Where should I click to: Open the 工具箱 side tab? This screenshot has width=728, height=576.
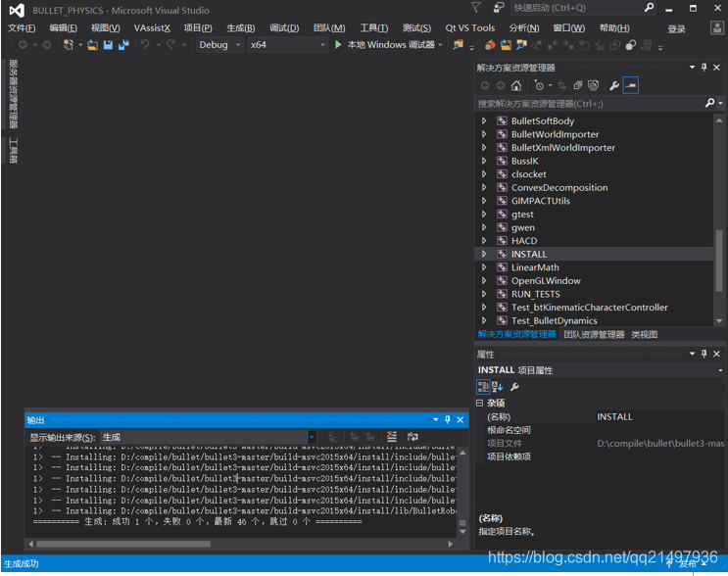click(13, 151)
